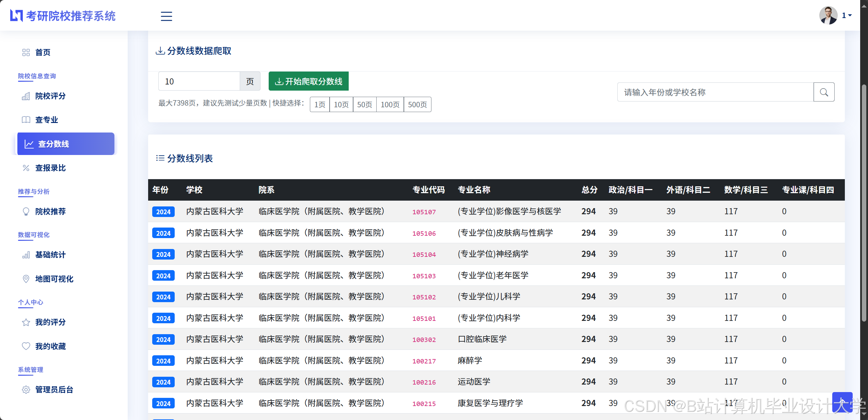Click the book icon for 查专业
Screen dimensions: 868x420
click(26, 120)
